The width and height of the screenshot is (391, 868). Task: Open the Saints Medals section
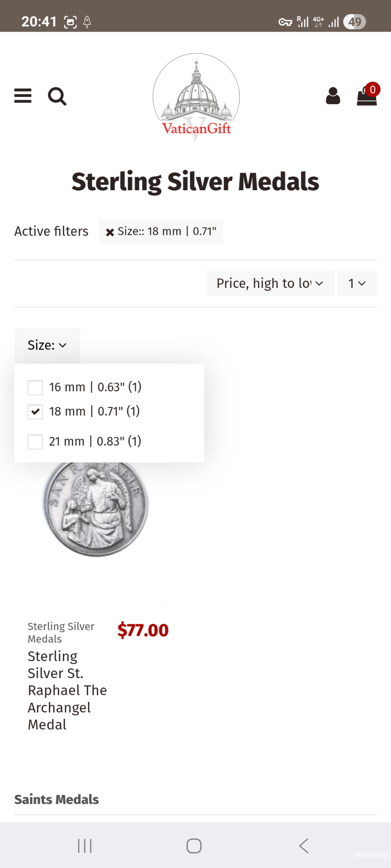click(x=57, y=800)
